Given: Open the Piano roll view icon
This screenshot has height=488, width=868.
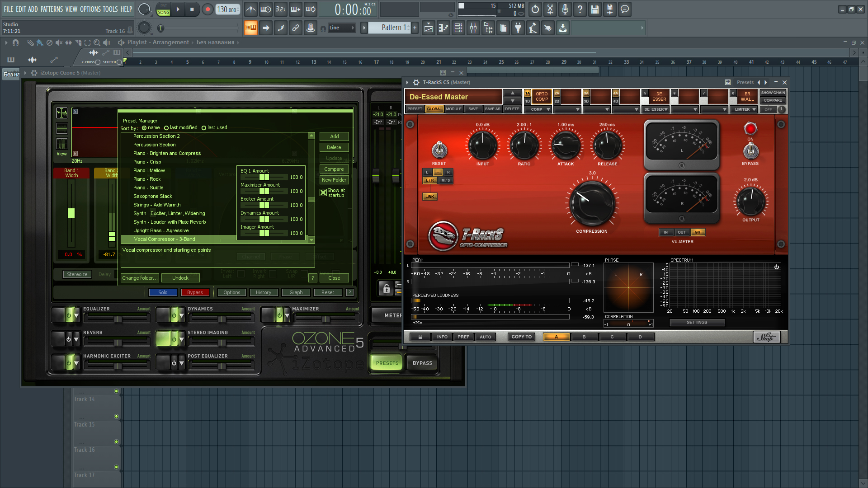Looking at the screenshot, I should 443,28.
